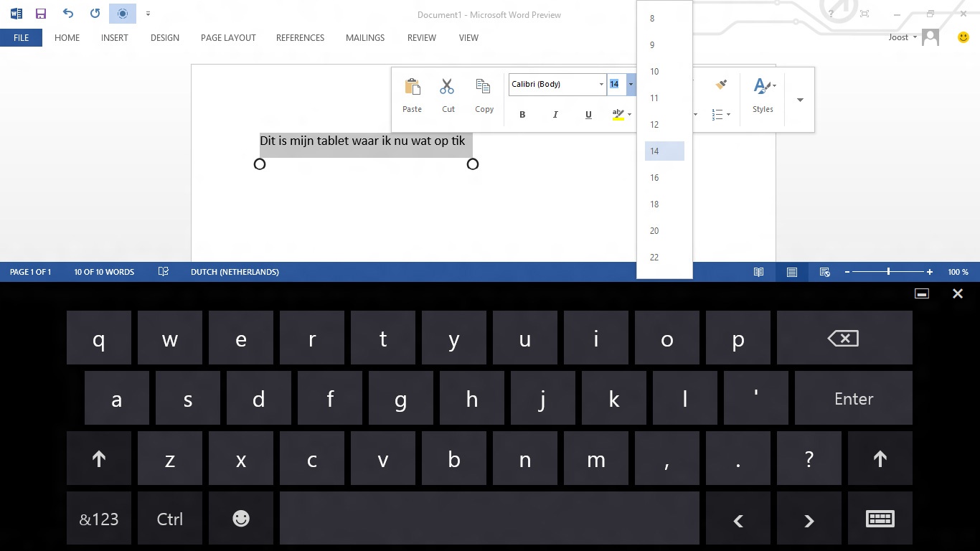Toggle full screen mode icon
Image resolution: width=980 pixels, height=551 pixels.
(864, 14)
